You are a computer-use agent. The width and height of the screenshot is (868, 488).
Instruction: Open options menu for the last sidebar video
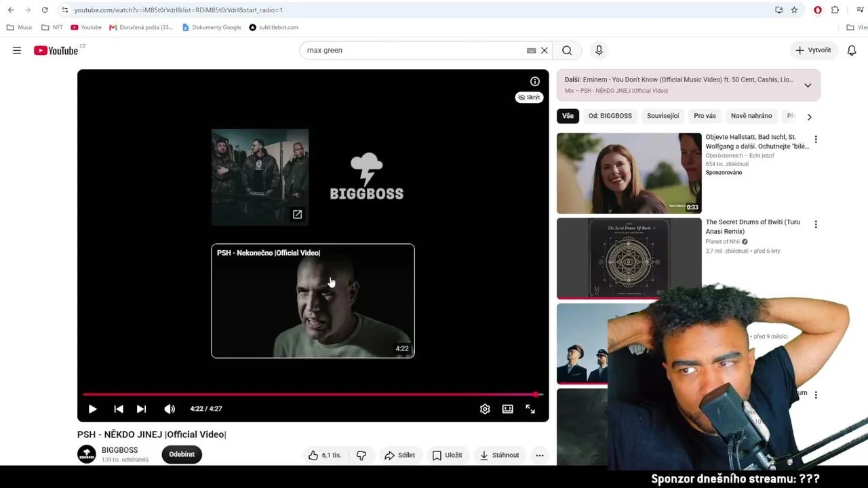click(x=816, y=394)
